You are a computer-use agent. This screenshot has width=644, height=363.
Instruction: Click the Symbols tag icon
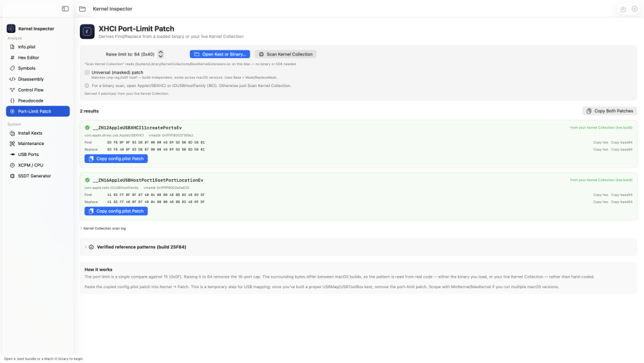(x=12, y=68)
